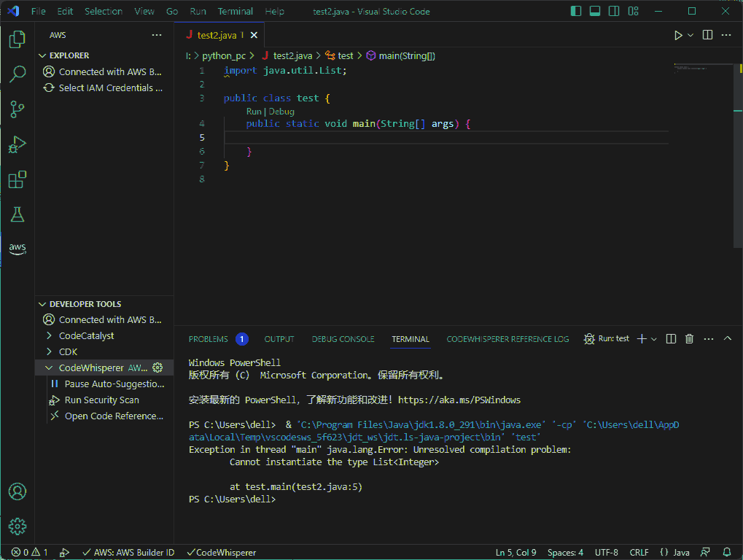Click the feedback icon in status bar
This screenshot has height=560, width=743.
pyautogui.click(x=705, y=553)
